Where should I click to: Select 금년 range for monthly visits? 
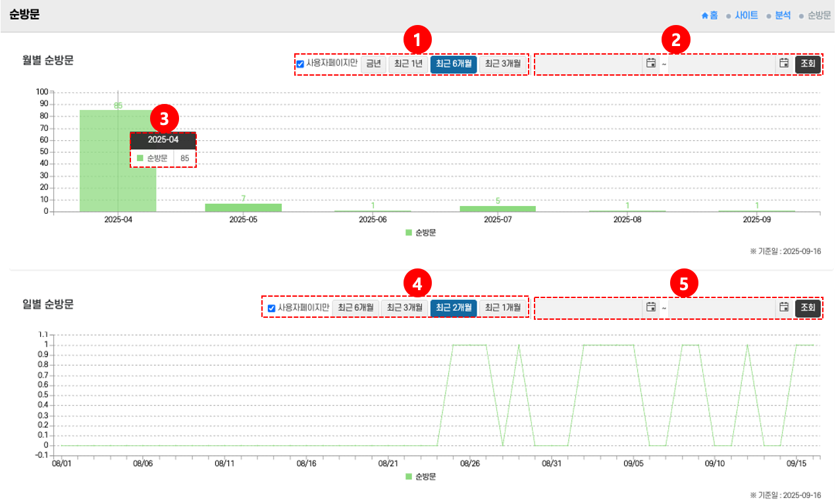pyautogui.click(x=373, y=64)
